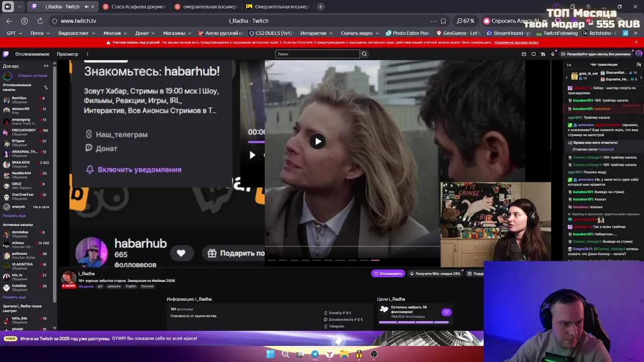Click Получите Bits: скидка 28% button
This screenshot has height=362, width=644.
[435, 274]
